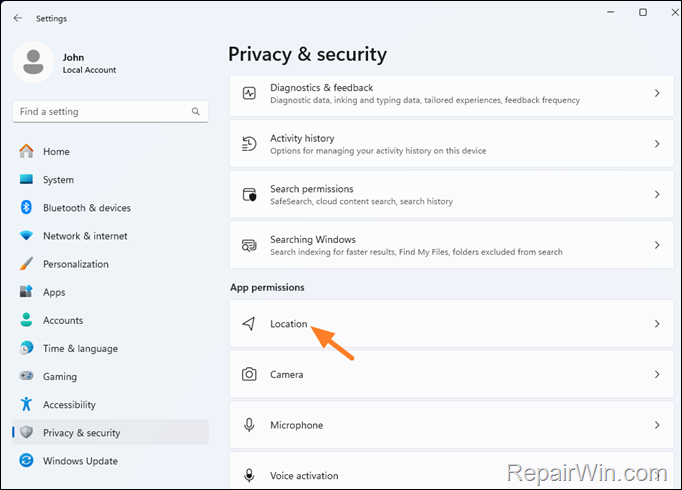
Task: Click the Gaming sidebar icon
Action: tap(25, 377)
